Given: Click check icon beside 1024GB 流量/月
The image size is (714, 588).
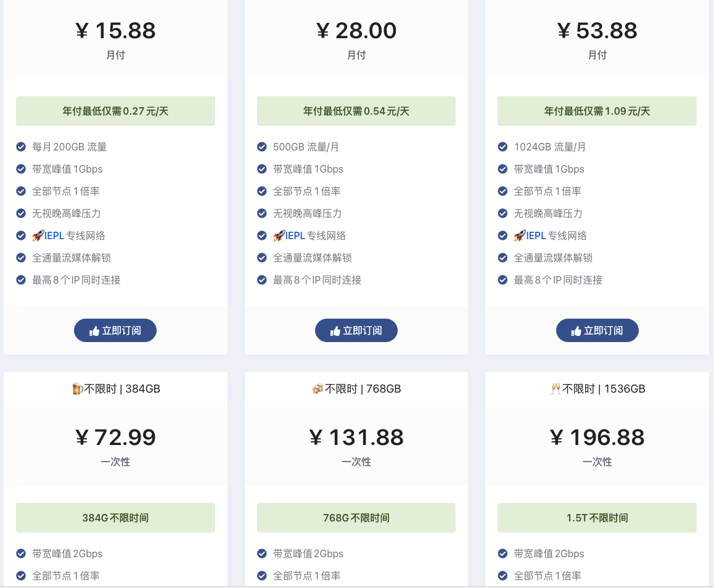Looking at the screenshot, I should [x=503, y=147].
